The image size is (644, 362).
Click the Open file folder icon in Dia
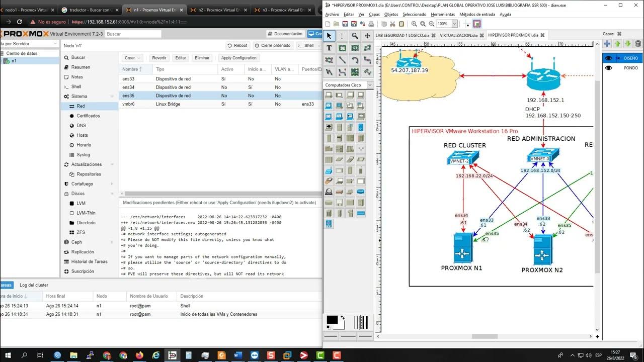337,24
